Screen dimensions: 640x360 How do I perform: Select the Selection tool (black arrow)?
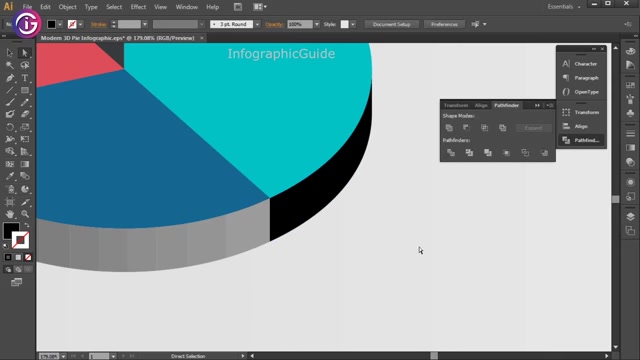[x=9, y=53]
